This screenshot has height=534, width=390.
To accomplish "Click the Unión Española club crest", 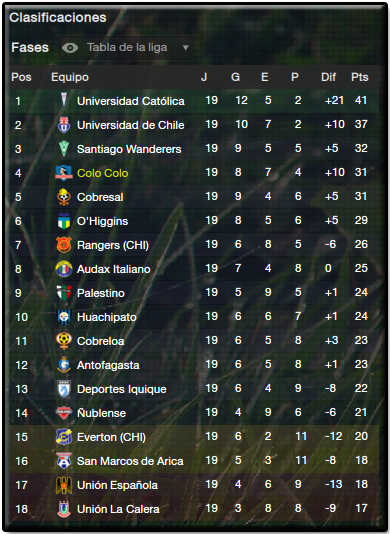I will point(64,485).
